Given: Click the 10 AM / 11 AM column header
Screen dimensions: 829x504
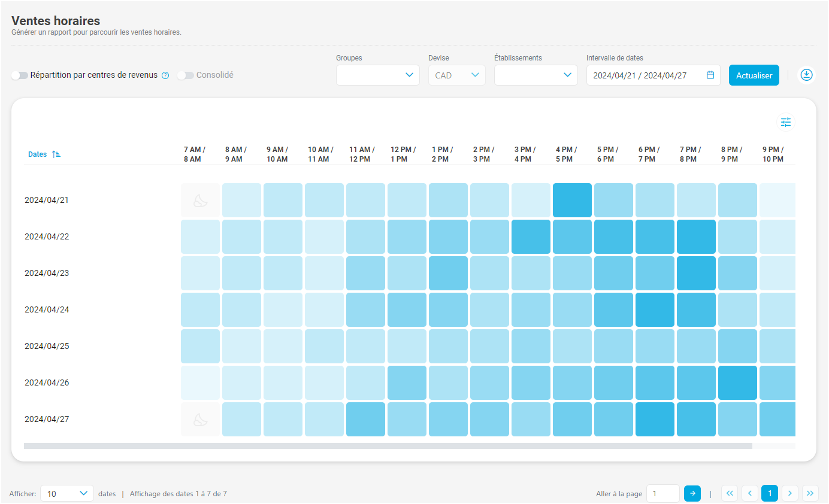Looking at the screenshot, I should (x=320, y=154).
